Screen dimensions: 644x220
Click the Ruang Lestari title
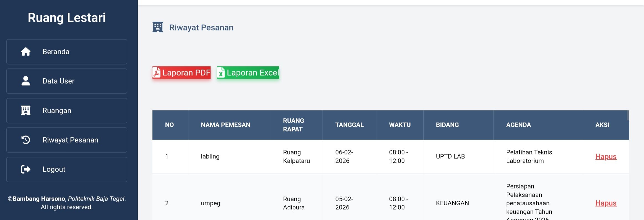pyautogui.click(x=66, y=17)
